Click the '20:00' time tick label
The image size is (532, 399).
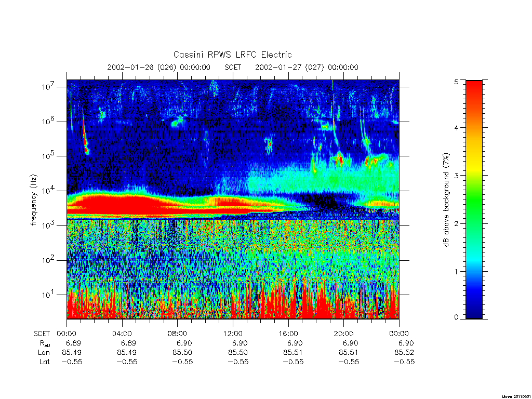pyautogui.click(x=343, y=334)
